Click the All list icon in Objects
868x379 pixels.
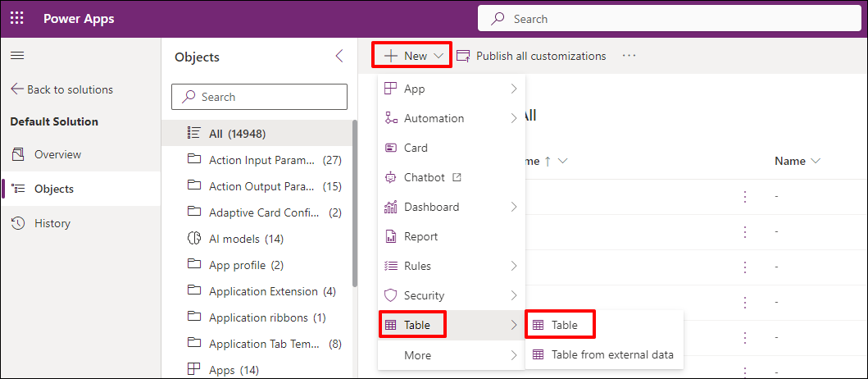193,134
